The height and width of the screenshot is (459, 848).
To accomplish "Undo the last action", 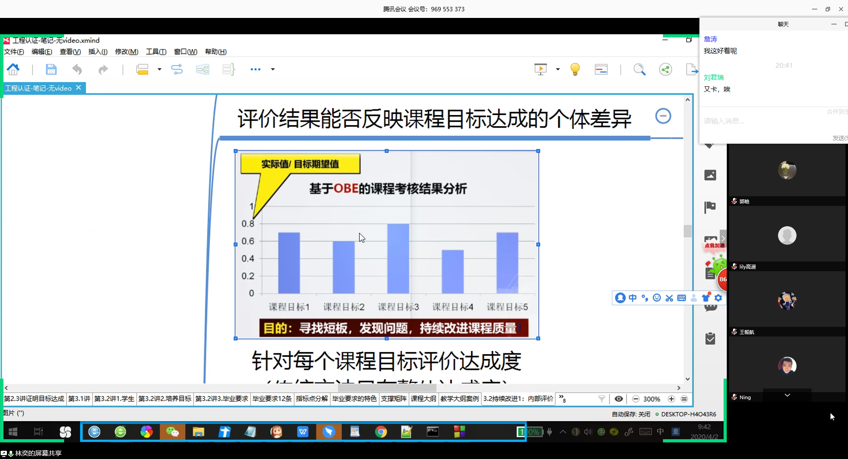I will click(77, 70).
